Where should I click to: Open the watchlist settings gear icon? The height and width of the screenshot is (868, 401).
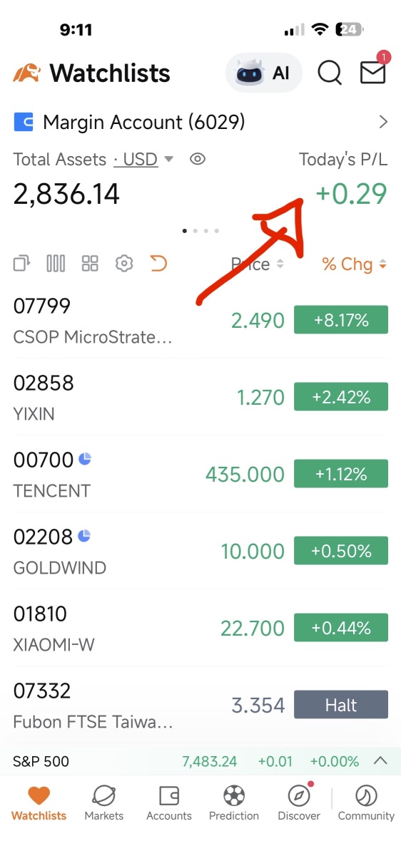[x=124, y=264]
